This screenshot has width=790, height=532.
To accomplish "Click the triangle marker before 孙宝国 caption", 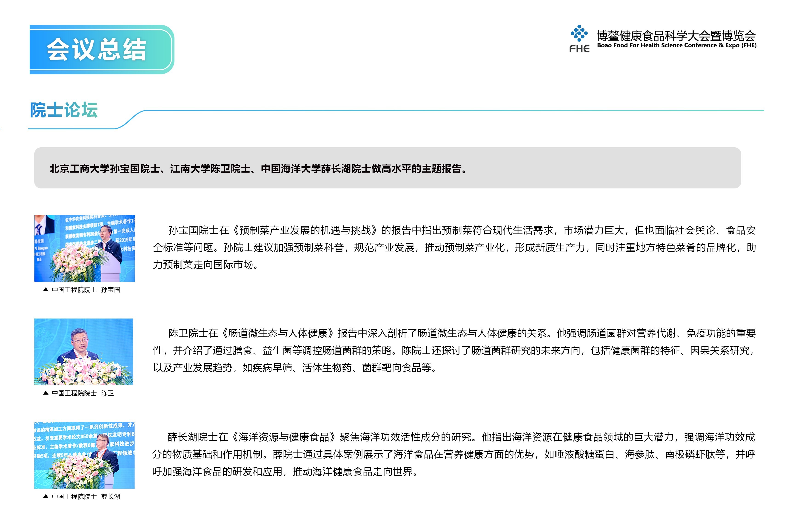I will 46,289.
